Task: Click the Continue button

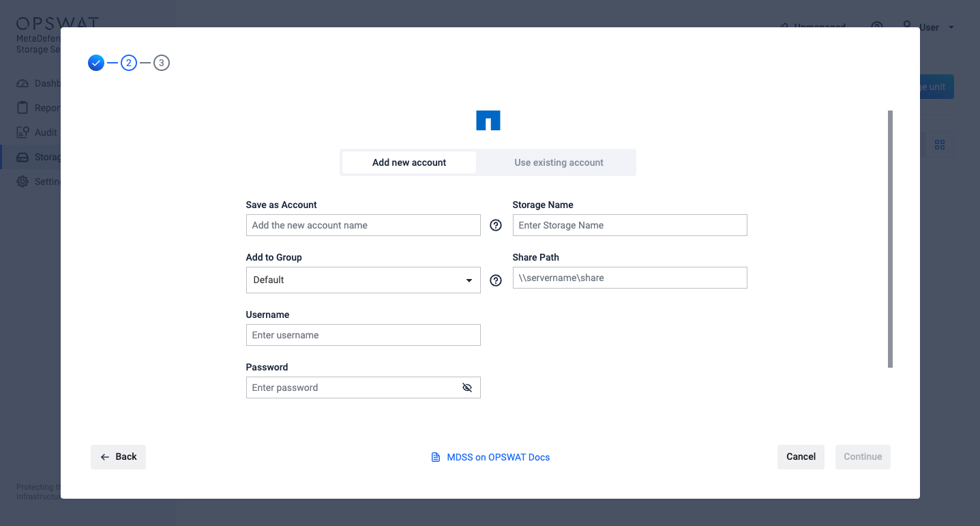Action: 863,457
